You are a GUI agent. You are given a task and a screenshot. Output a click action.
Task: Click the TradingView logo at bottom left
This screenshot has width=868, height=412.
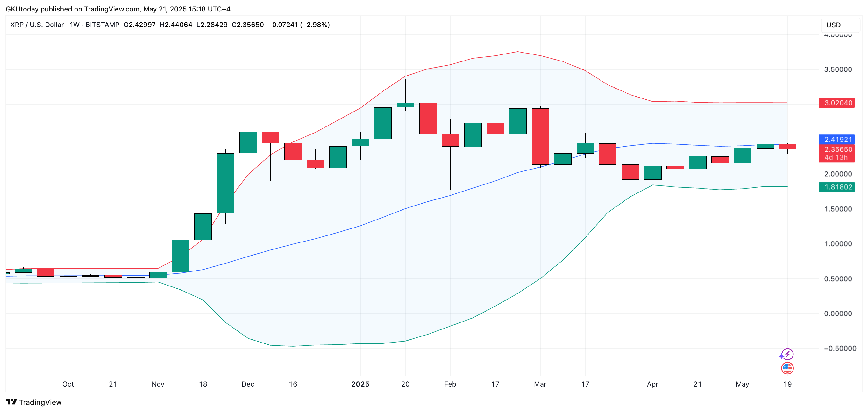click(x=11, y=402)
